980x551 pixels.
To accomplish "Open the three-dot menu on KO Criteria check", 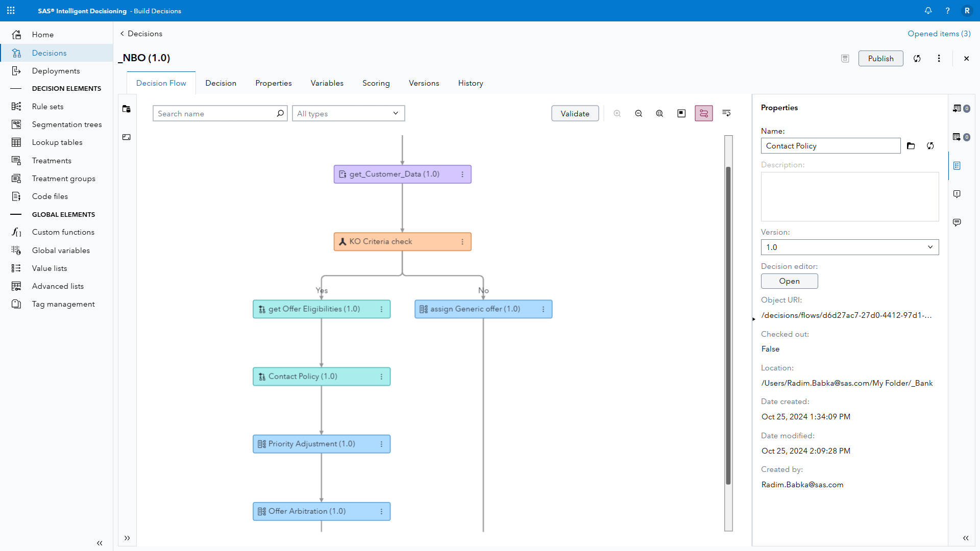I will (462, 241).
